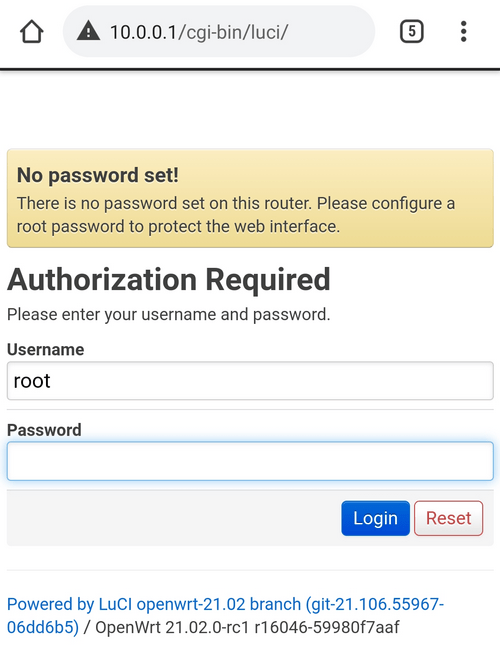Open the tab switcher showing 5 tabs
The width and height of the screenshot is (500, 656).
coord(412,31)
